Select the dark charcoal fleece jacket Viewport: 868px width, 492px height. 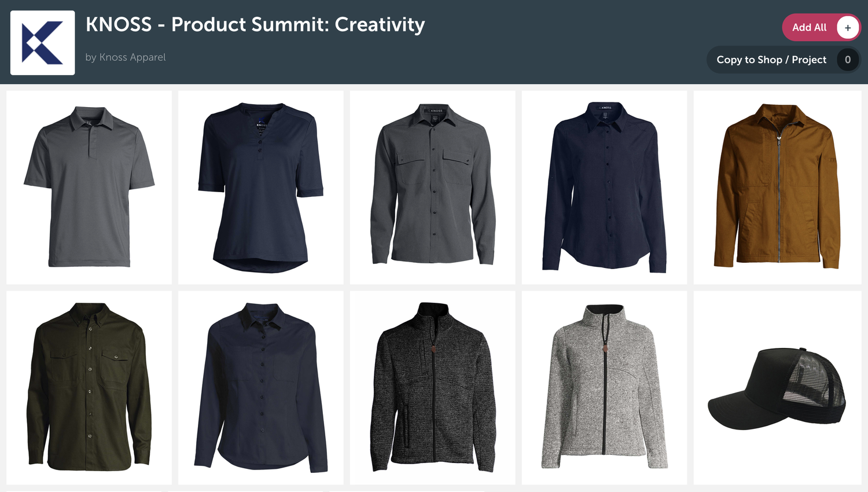point(432,387)
